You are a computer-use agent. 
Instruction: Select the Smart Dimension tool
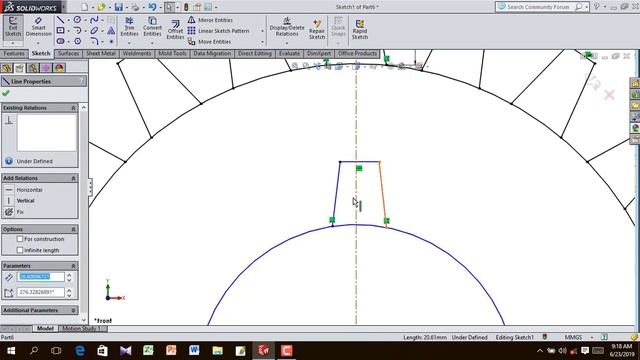(x=38, y=27)
